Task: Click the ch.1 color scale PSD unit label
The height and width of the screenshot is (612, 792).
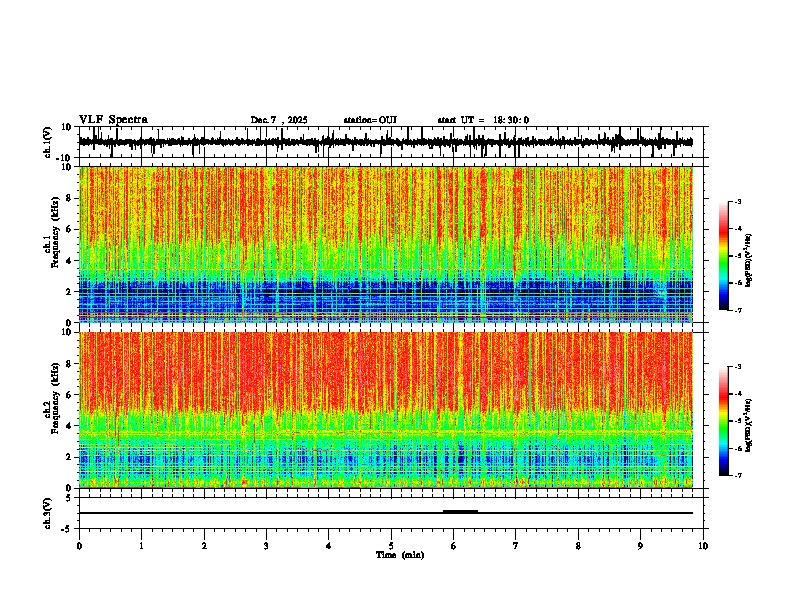Action: (x=748, y=261)
